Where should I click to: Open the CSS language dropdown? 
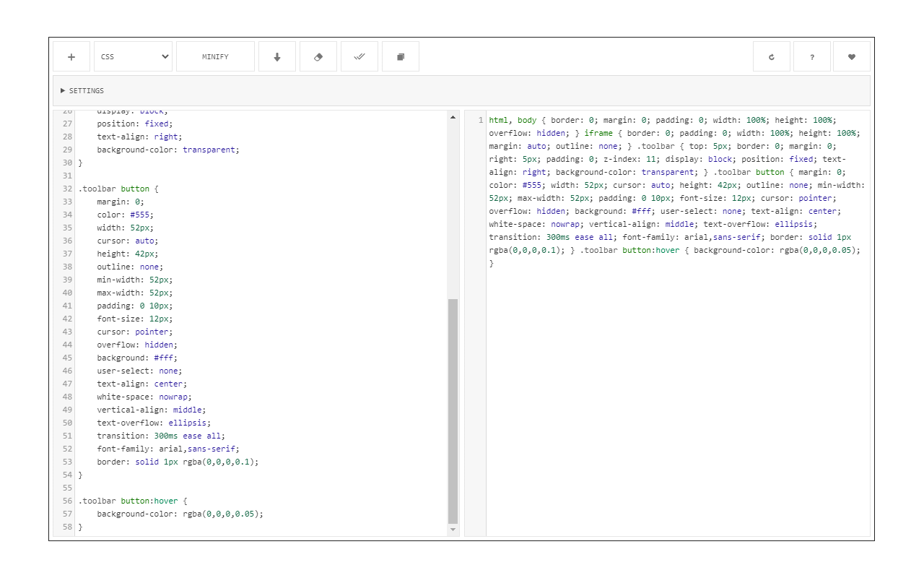click(x=133, y=56)
